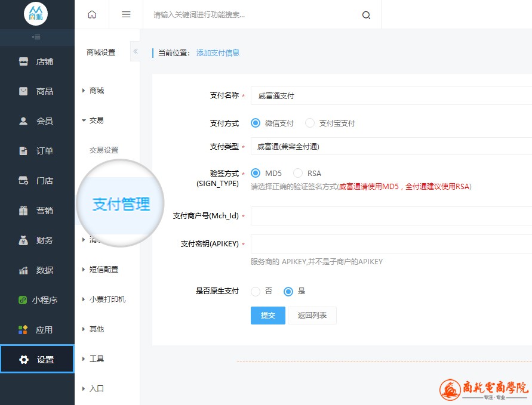This screenshot has width=532, height=405.
Task: Focus the 支付商户号(Mch_Id) input field
Action: (391, 216)
